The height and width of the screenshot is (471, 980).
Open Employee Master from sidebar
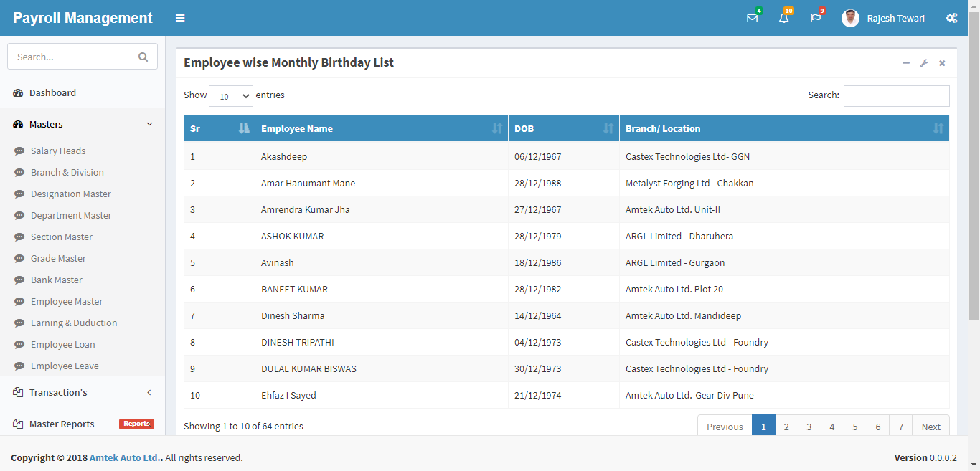pyautogui.click(x=67, y=302)
